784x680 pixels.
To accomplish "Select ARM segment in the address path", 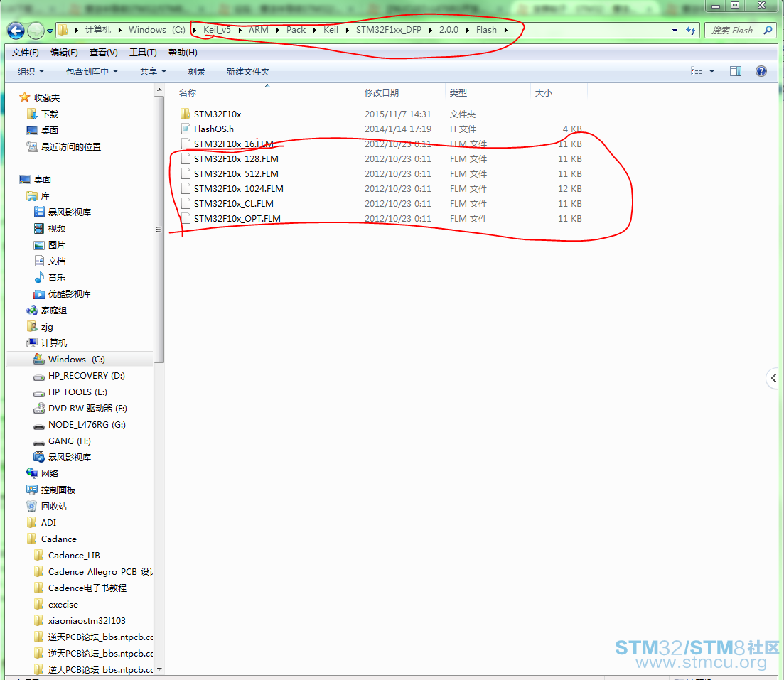I will coord(259,30).
